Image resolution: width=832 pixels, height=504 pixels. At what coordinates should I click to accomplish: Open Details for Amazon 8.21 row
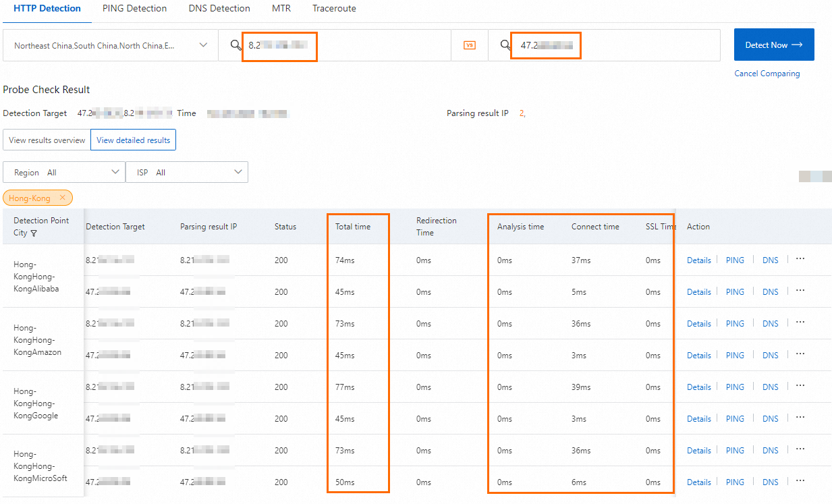pos(698,324)
